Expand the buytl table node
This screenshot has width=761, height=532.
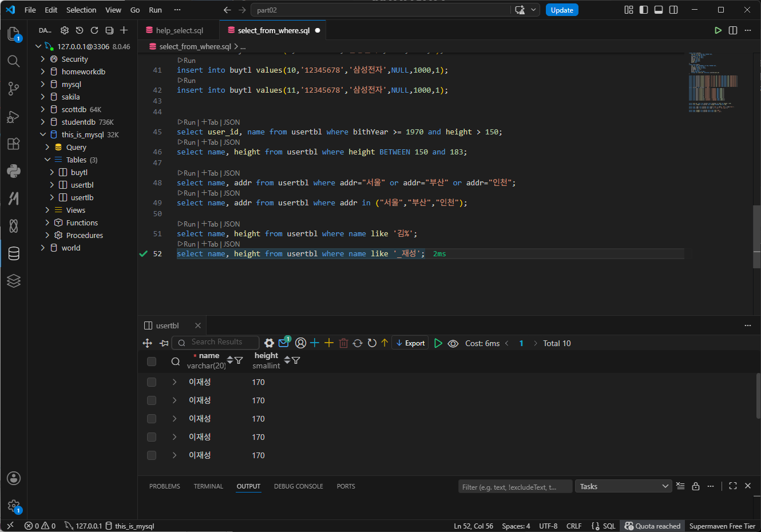52,172
